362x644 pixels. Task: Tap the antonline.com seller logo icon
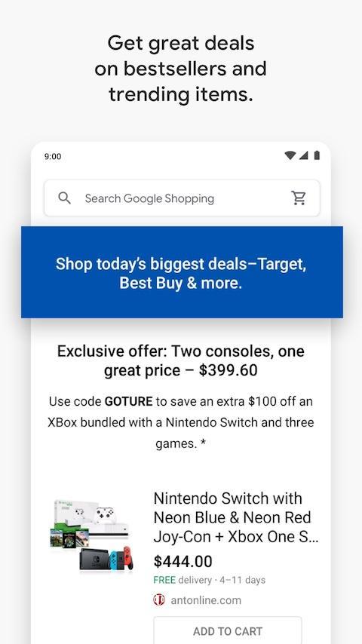(x=159, y=600)
